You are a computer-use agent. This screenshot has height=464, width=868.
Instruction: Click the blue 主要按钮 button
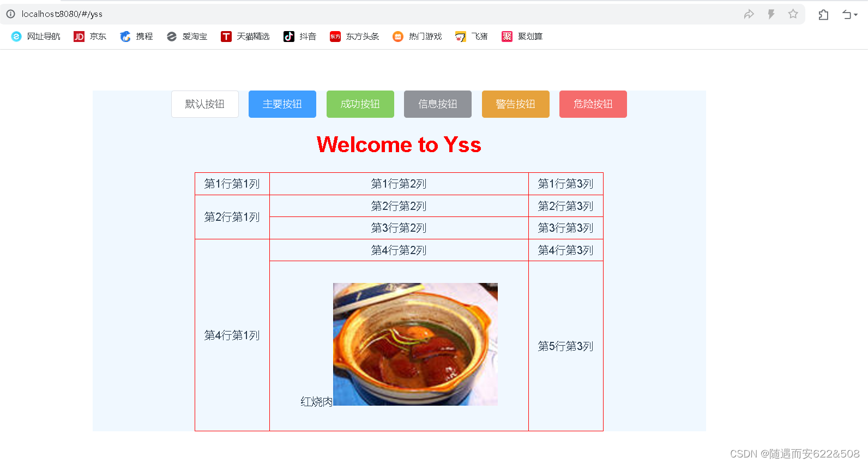282,104
